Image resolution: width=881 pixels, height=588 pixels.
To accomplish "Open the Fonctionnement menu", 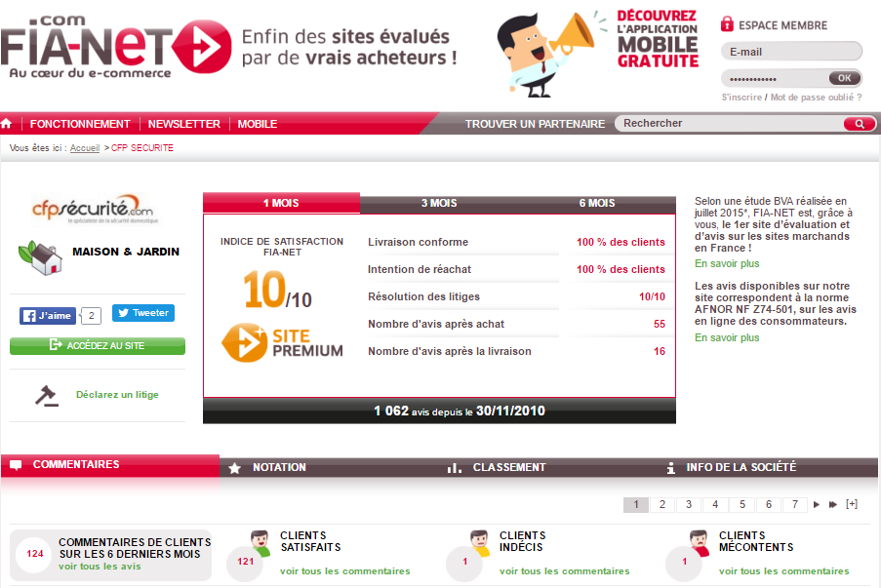I will click(80, 124).
